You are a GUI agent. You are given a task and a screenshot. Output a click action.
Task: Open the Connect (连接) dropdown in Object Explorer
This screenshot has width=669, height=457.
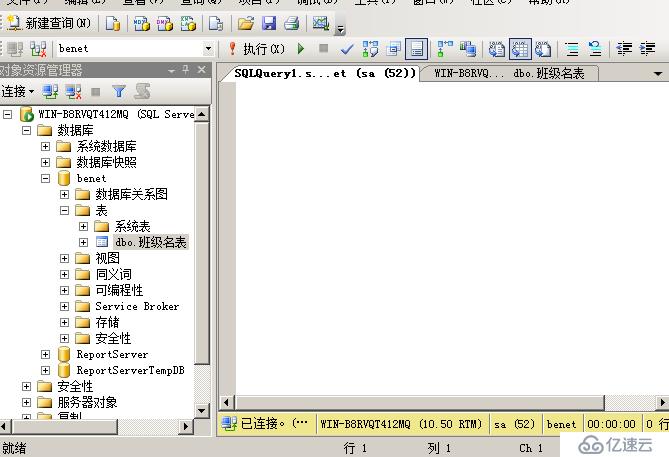[x=18, y=91]
